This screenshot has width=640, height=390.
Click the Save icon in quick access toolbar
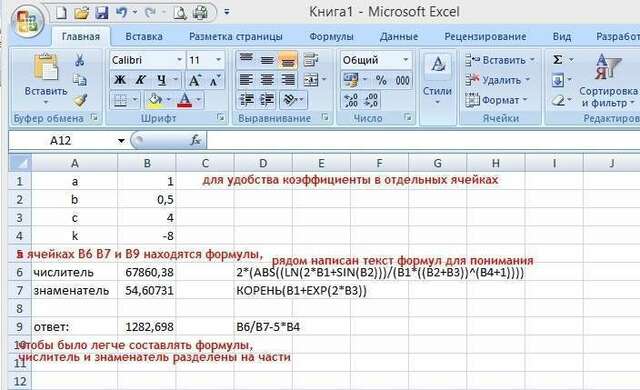click(102, 13)
